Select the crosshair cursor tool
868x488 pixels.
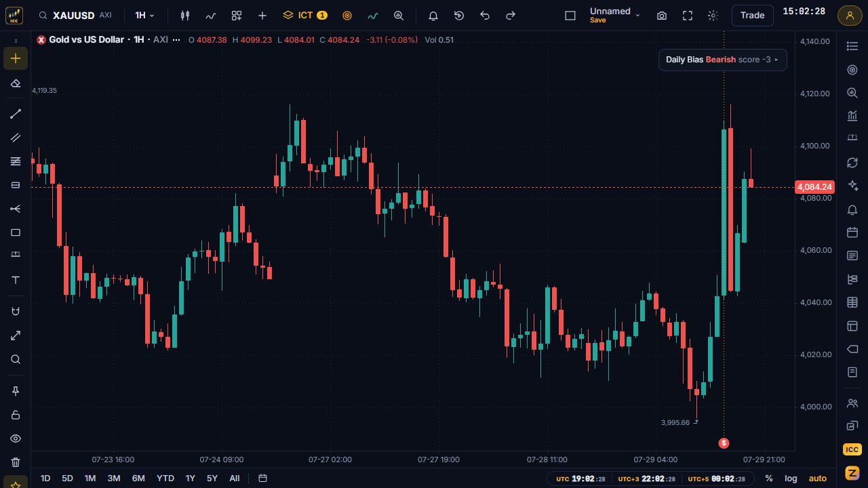click(16, 58)
